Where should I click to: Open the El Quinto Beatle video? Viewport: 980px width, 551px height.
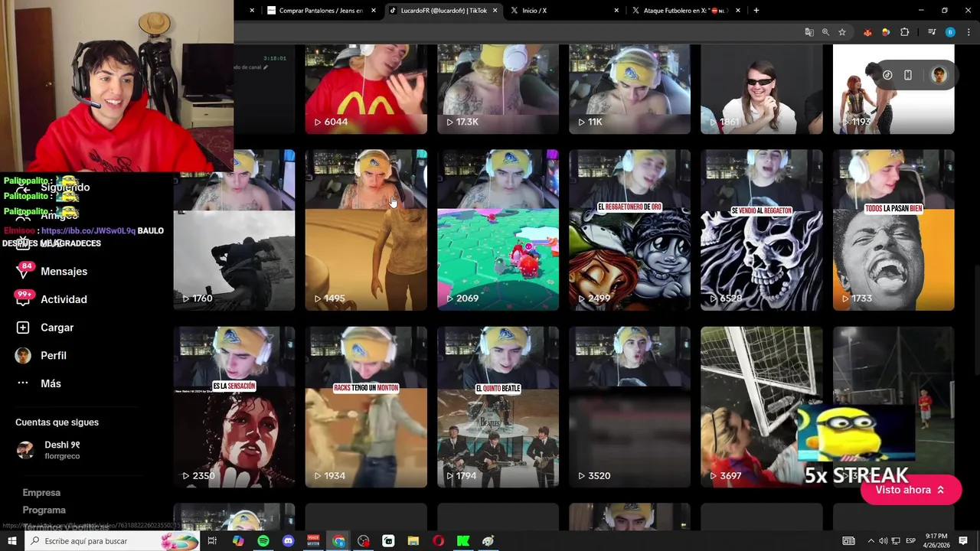[498, 407]
